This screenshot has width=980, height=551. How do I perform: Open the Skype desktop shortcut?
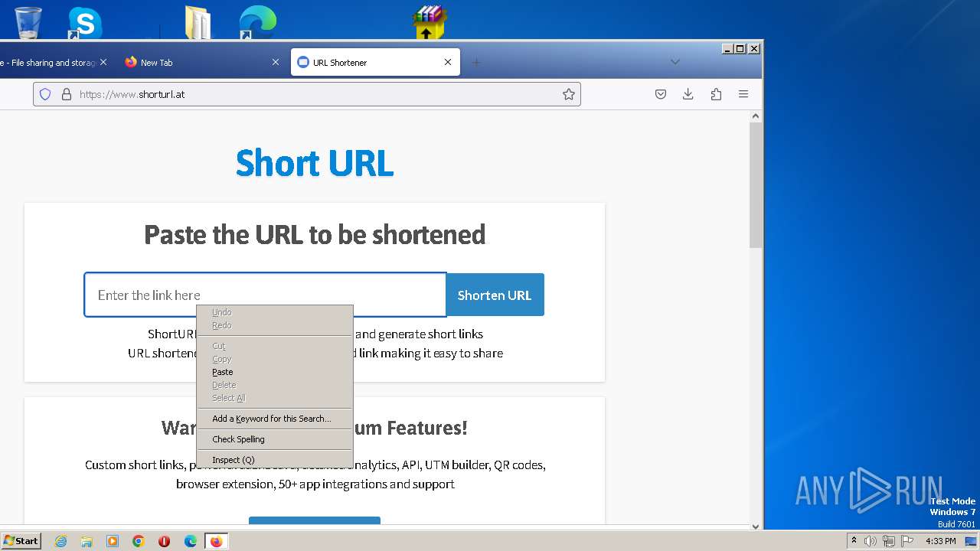[85, 23]
